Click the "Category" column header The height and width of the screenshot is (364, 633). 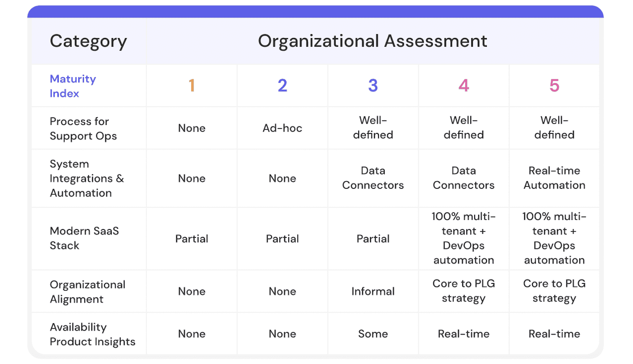pos(88,41)
